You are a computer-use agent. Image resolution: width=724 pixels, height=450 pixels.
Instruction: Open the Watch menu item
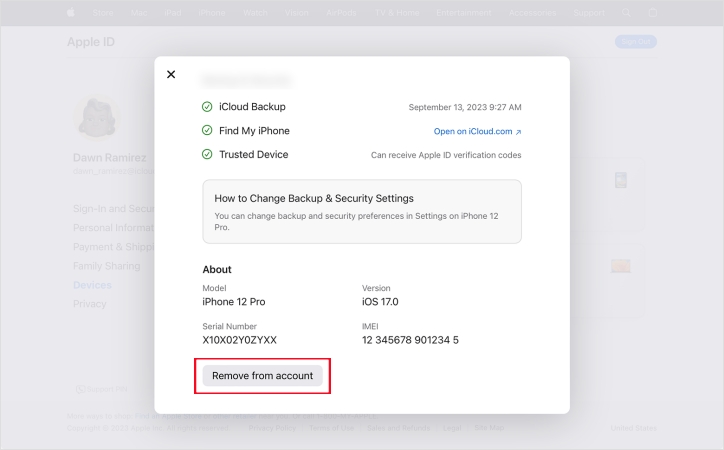point(255,13)
